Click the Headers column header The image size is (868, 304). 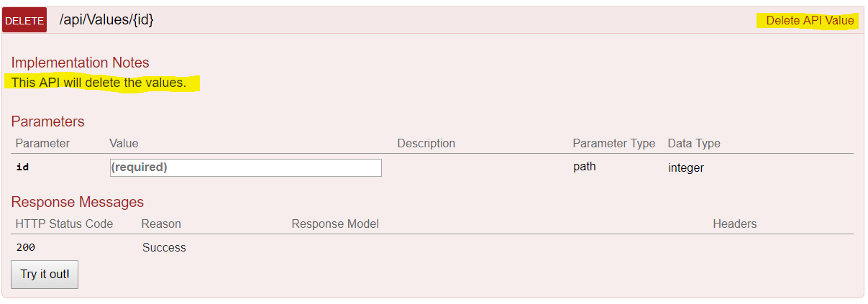click(x=734, y=224)
